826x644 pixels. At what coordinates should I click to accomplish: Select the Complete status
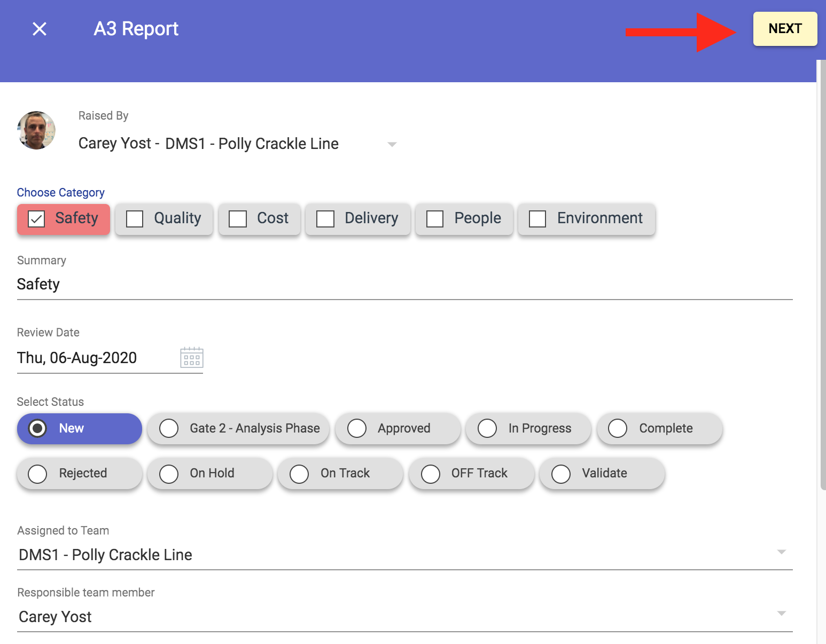660,428
